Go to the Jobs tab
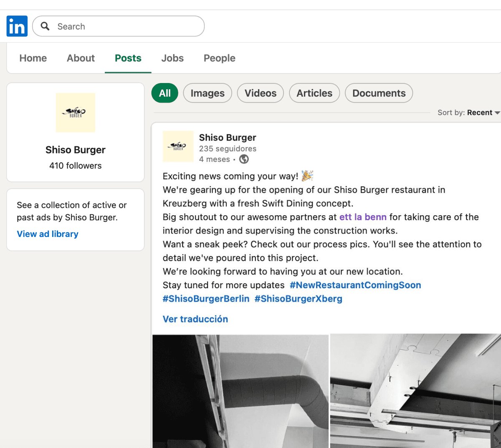Screen dimensions: 501x448 coord(172,58)
